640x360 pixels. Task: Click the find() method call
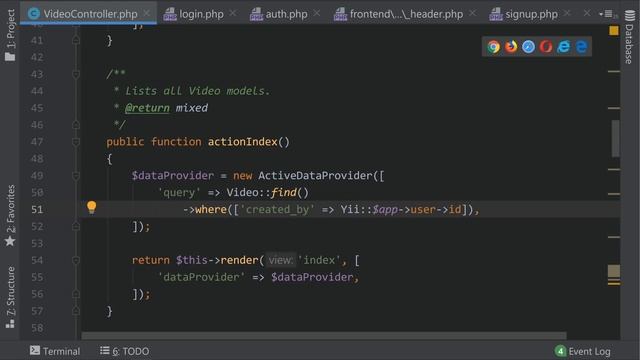[290, 193]
